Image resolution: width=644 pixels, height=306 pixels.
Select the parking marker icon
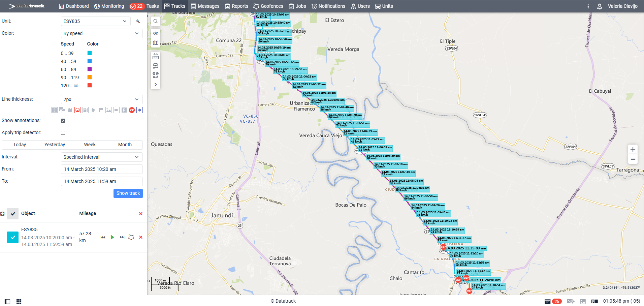pyautogui.click(x=124, y=110)
